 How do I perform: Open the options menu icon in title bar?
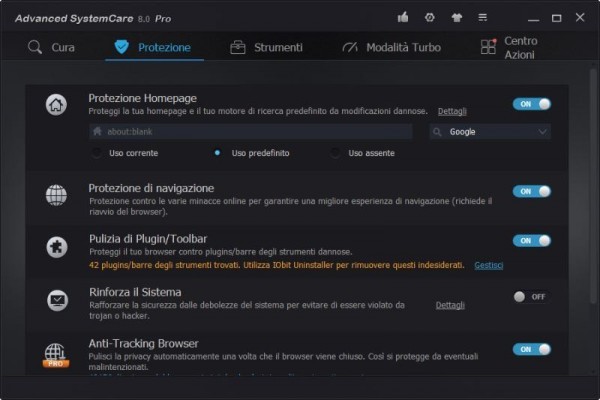click(483, 17)
